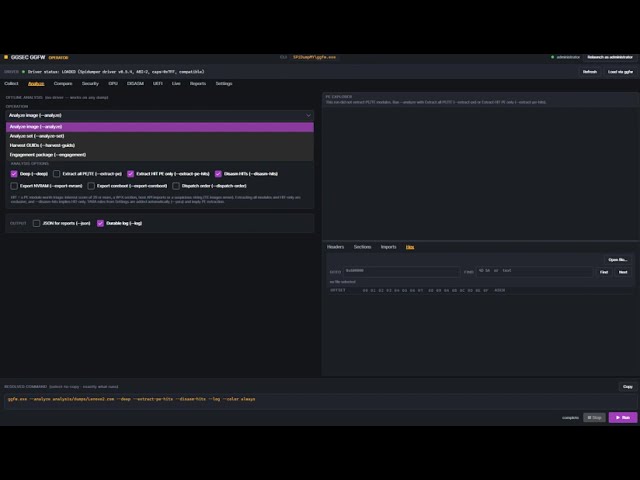Enable Dispatch order checkbox
Image resolution: width=640 pixels, height=480 pixels.
pos(176,186)
